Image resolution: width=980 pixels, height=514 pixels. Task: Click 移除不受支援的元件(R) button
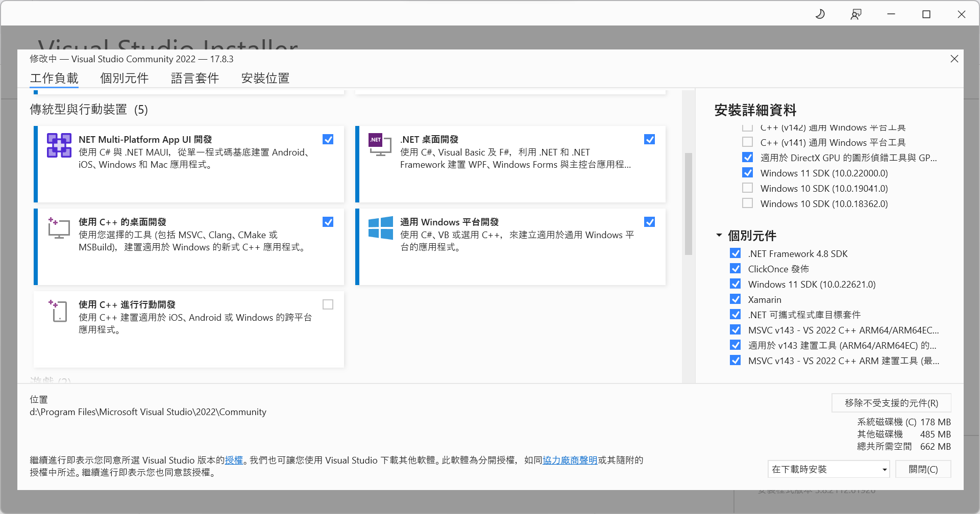(x=891, y=403)
